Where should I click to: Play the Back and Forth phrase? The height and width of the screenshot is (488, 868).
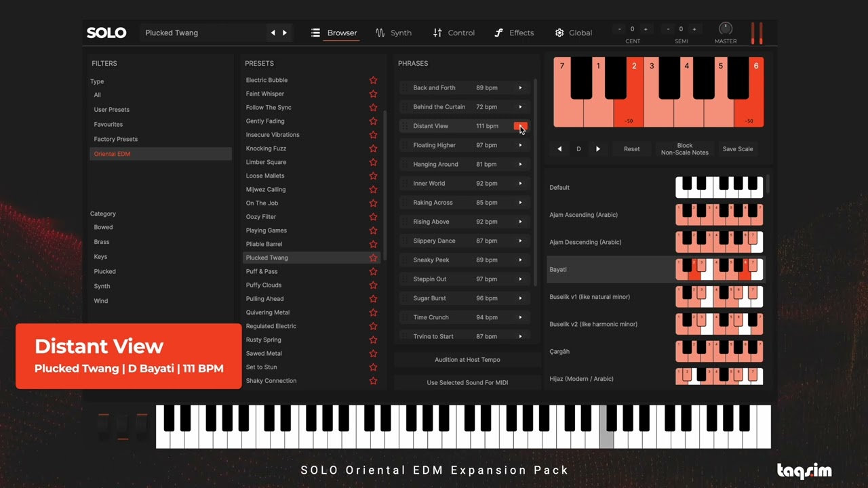pyautogui.click(x=520, y=87)
